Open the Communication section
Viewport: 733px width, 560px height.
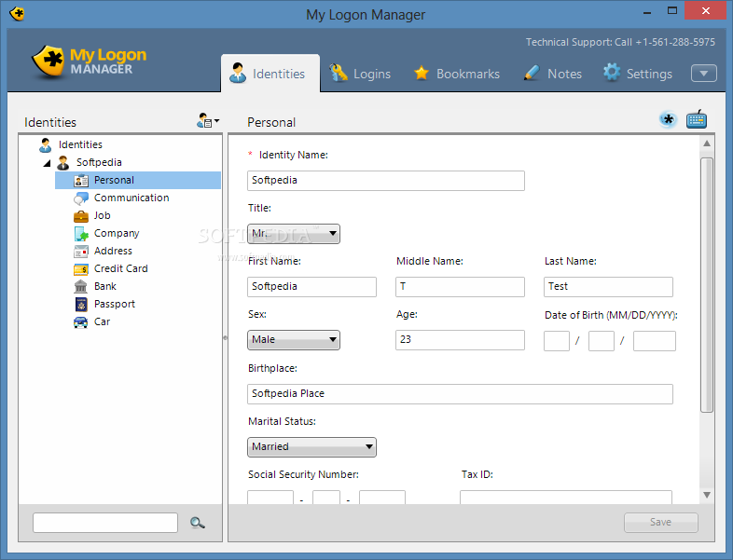131,198
